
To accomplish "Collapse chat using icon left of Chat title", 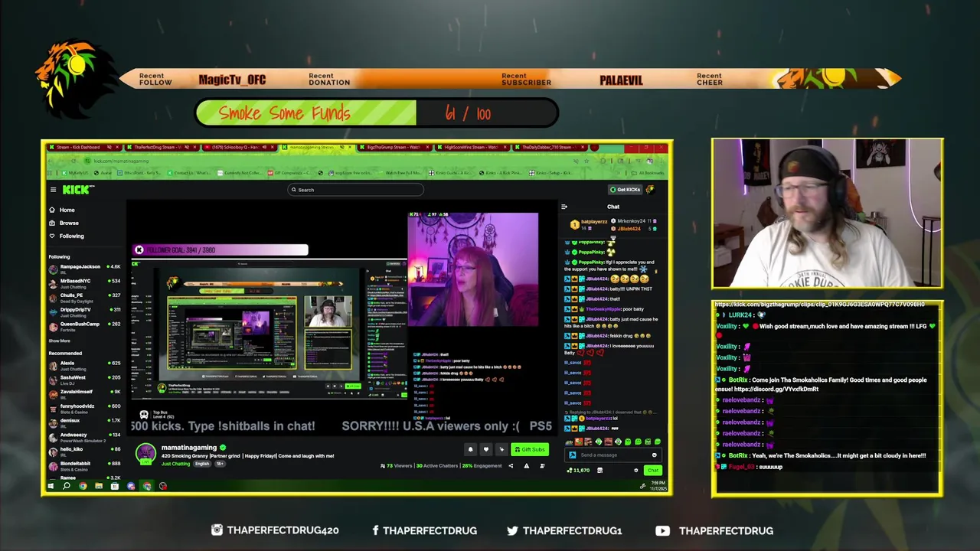I will pos(564,207).
